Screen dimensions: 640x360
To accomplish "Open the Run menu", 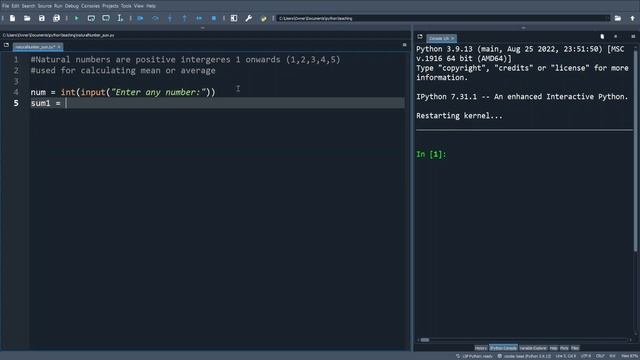I will point(58,6).
